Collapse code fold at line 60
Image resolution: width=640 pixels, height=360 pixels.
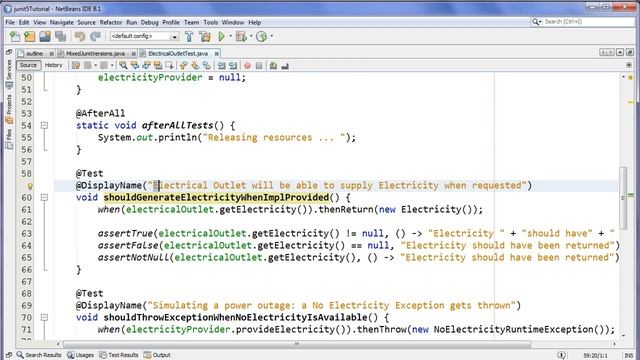[x=44, y=197]
